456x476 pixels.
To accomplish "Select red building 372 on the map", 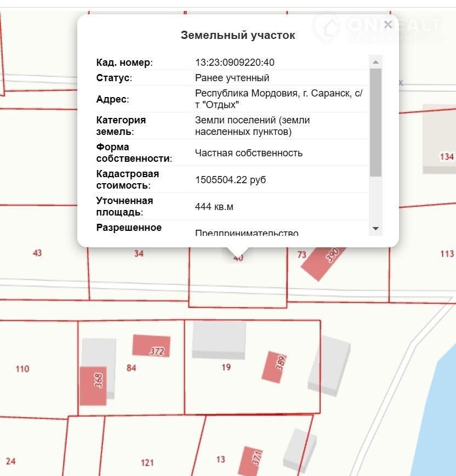I will coord(151,346).
